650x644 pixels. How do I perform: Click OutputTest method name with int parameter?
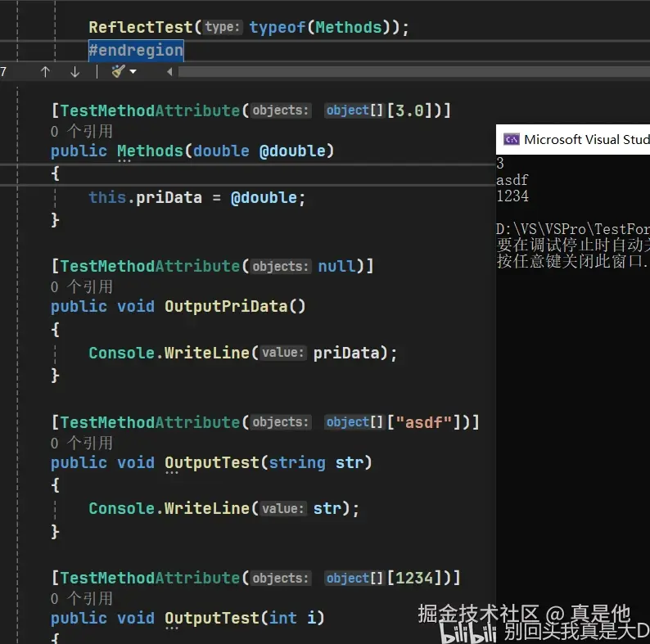click(212, 619)
